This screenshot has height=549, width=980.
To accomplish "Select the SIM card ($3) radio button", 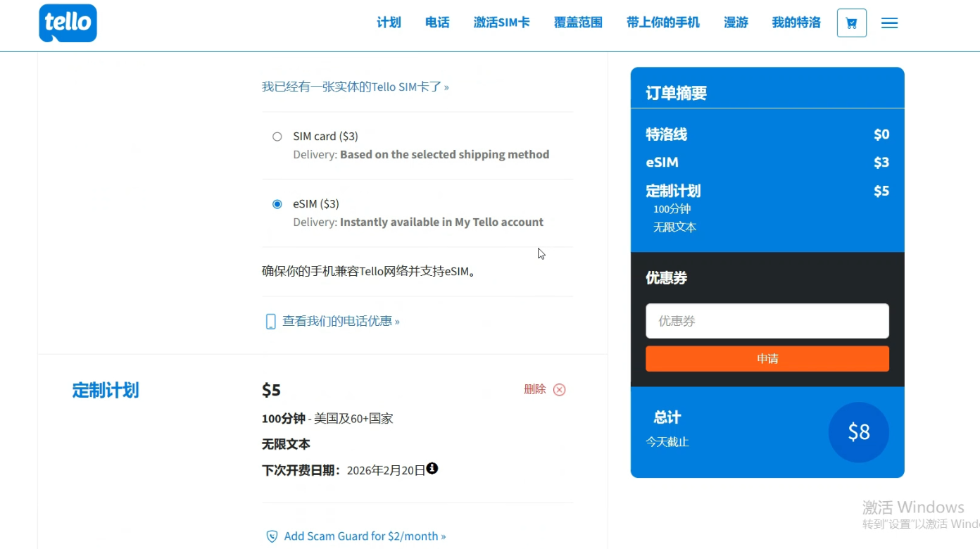I will 277,137.
